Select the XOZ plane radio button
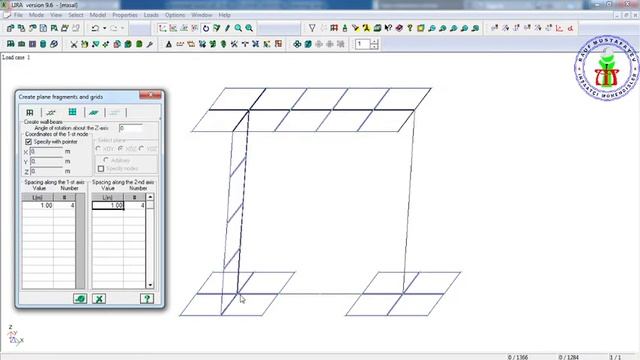 pos(121,149)
